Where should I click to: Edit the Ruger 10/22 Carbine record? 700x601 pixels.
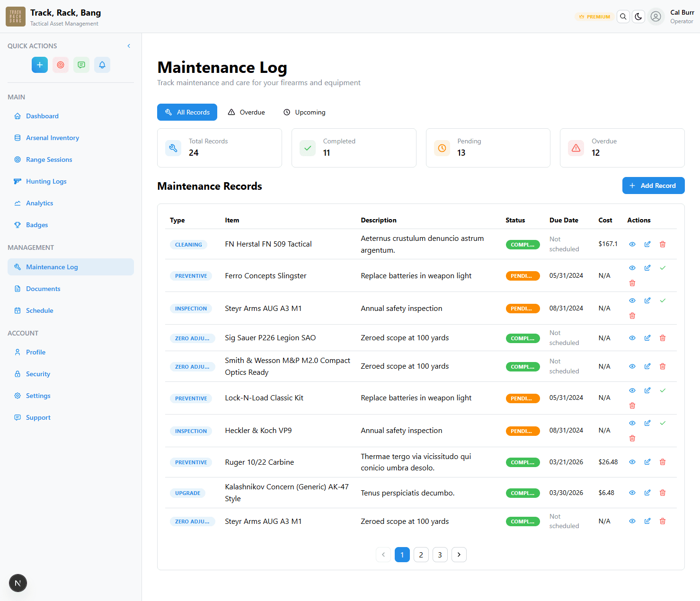click(x=647, y=462)
